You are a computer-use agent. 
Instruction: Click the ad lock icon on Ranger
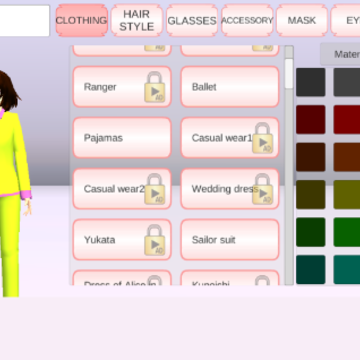coord(155,87)
